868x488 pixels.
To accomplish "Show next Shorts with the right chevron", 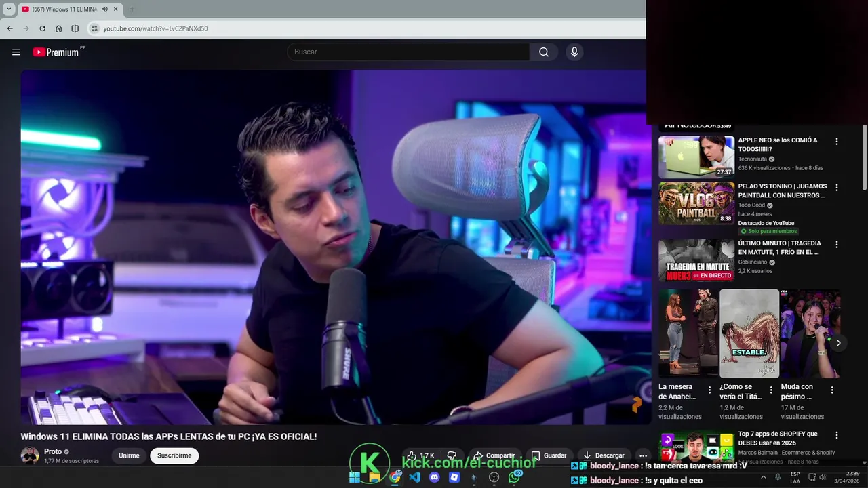I will [x=838, y=343].
